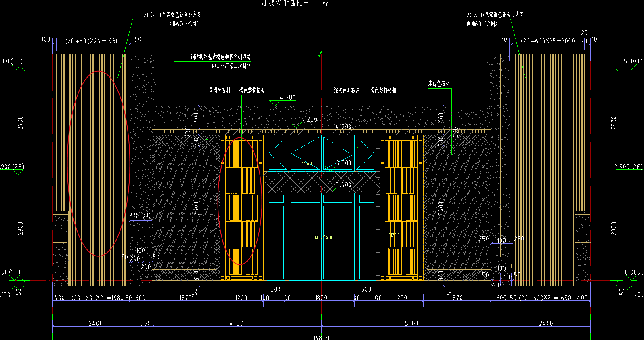
Task: Click the 米白色石材 material label
Action: point(439,84)
